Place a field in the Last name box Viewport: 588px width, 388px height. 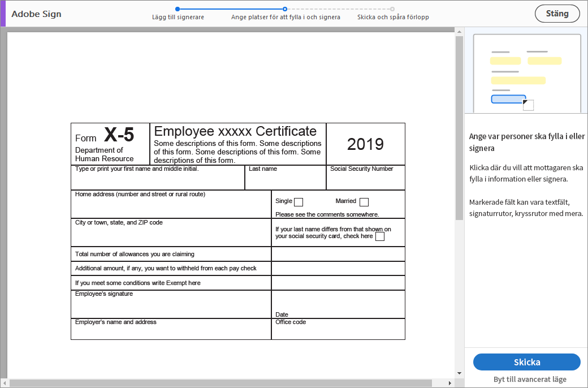[x=286, y=181]
